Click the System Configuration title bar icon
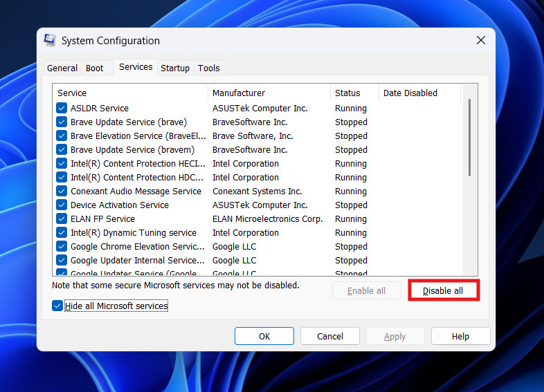 pyautogui.click(x=50, y=40)
